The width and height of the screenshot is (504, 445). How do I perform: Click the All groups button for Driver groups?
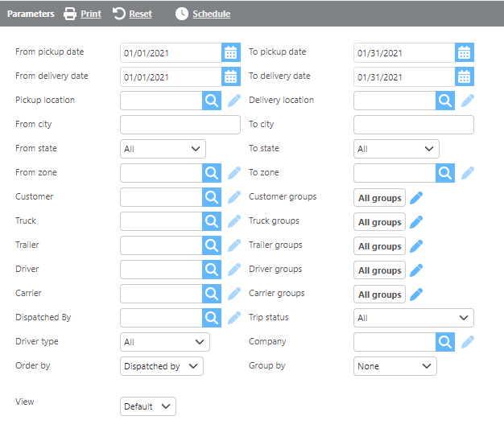(379, 270)
